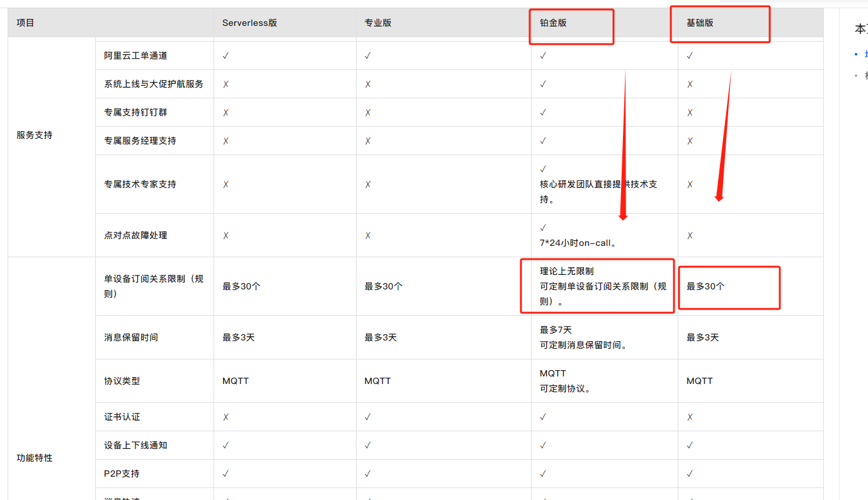The height and width of the screenshot is (500, 868).
Task: Select the 理论上无限制 cell text
Action: coord(566,271)
